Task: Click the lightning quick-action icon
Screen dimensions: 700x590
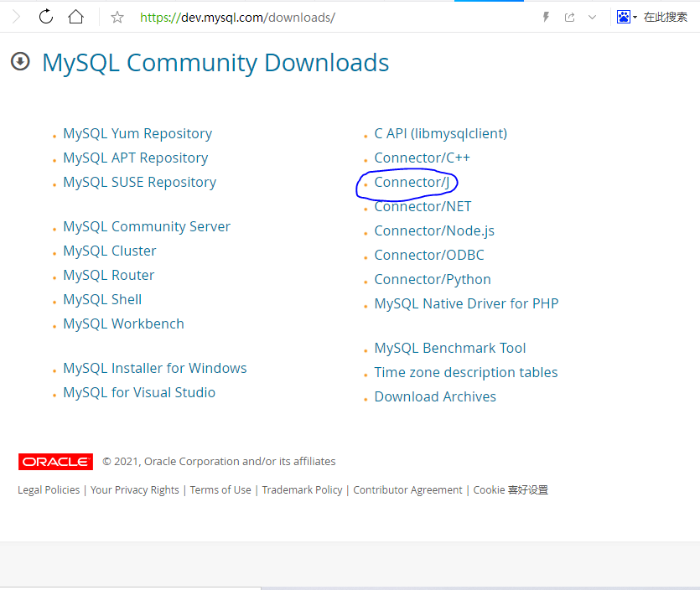Action: pos(546,16)
